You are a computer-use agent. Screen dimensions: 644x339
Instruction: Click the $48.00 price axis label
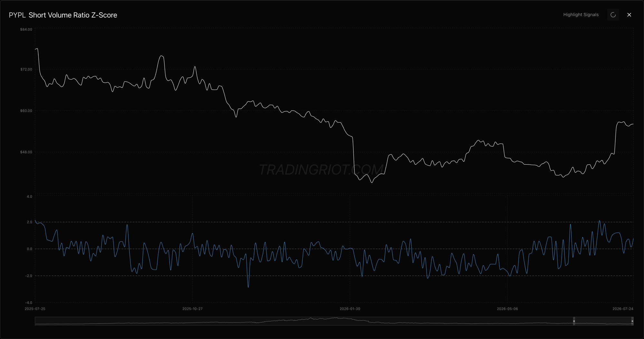[x=26, y=152]
